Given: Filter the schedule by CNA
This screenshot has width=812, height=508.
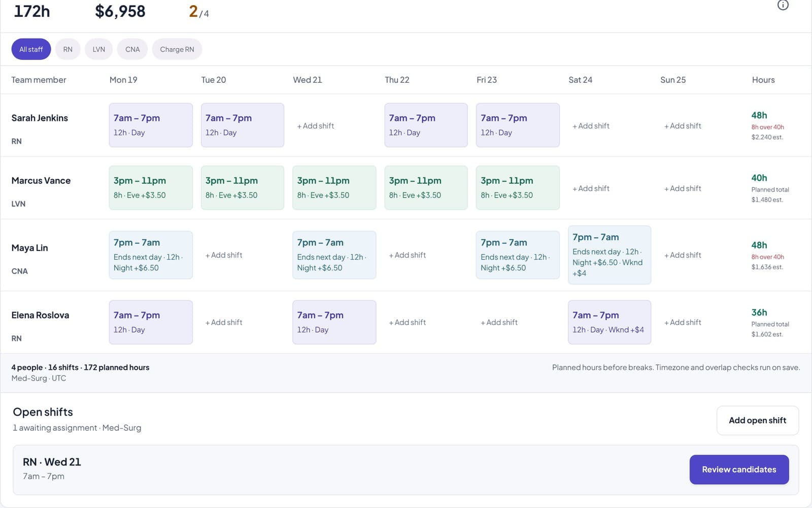Looking at the screenshot, I should point(132,49).
